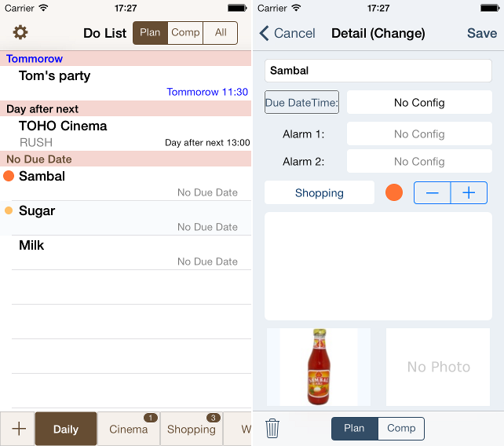Open Due DateTime No Config picker

point(419,102)
